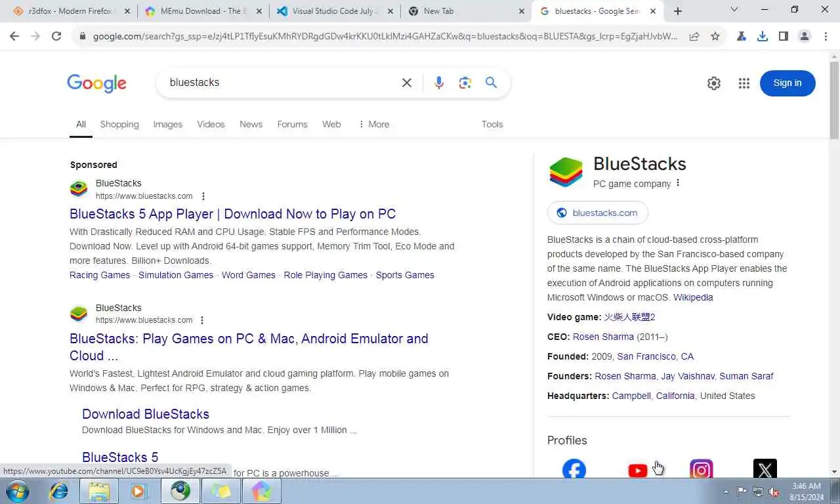Select the Images search filter
The height and width of the screenshot is (504, 840).
click(x=168, y=124)
